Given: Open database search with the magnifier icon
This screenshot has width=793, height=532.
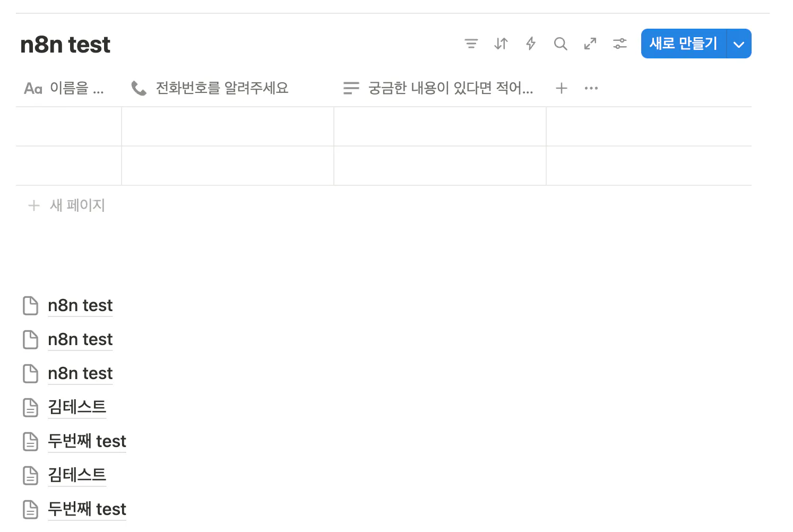Looking at the screenshot, I should click(x=561, y=44).
